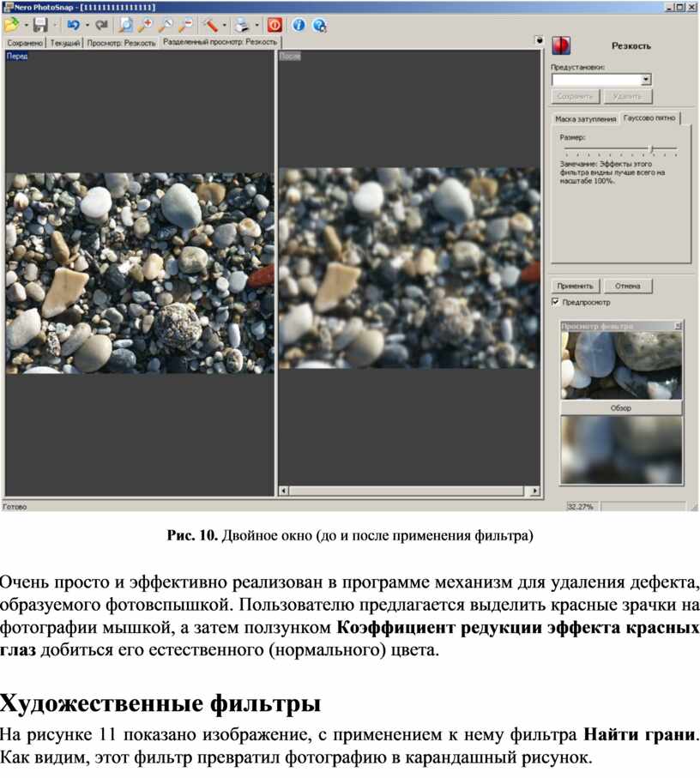Image resolution: width=700 pixels, height=778 pixels.
Task: Switch to the Сохранено tab
Action: 24,42
